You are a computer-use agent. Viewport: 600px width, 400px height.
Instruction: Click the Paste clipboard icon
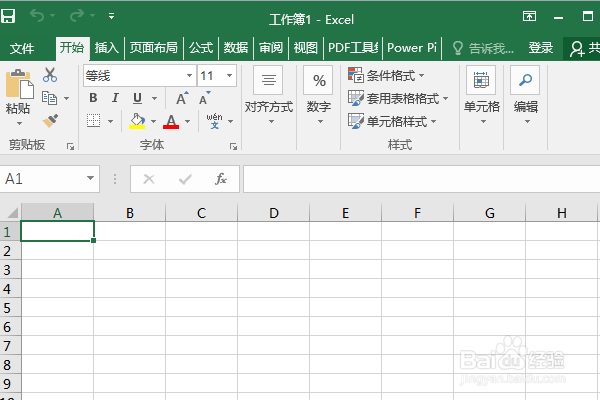(x=18, y=84)
